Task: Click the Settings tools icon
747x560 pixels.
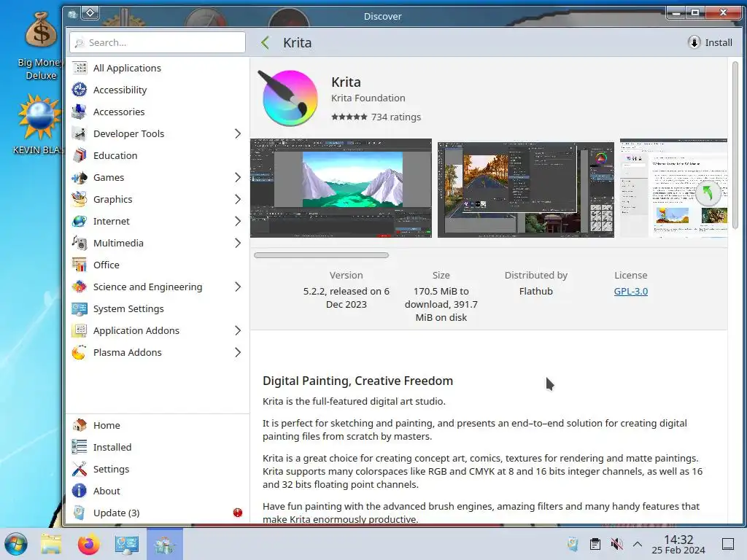Action: (x=80, y=469)
